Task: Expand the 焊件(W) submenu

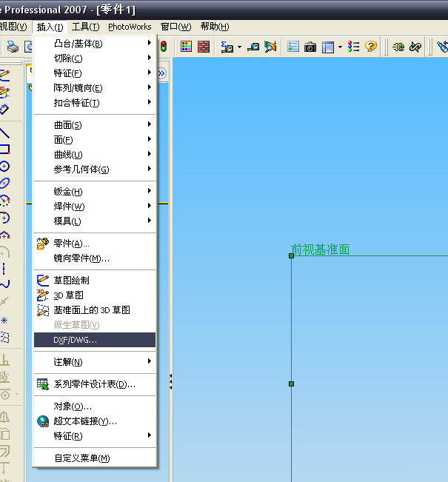Action: tap(94, 207)
